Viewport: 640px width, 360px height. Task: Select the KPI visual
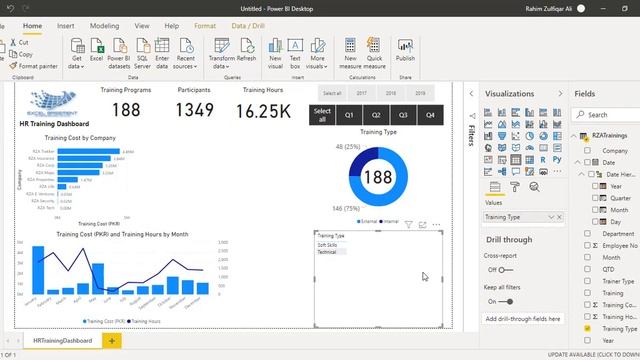click(x=488, y=160)
